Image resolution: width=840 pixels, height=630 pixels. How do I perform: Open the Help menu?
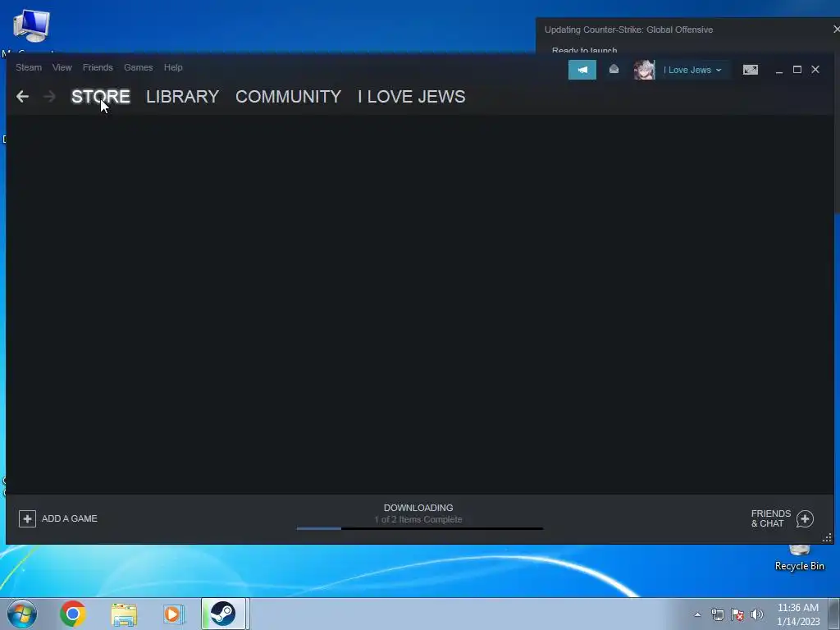coord(173,67)
